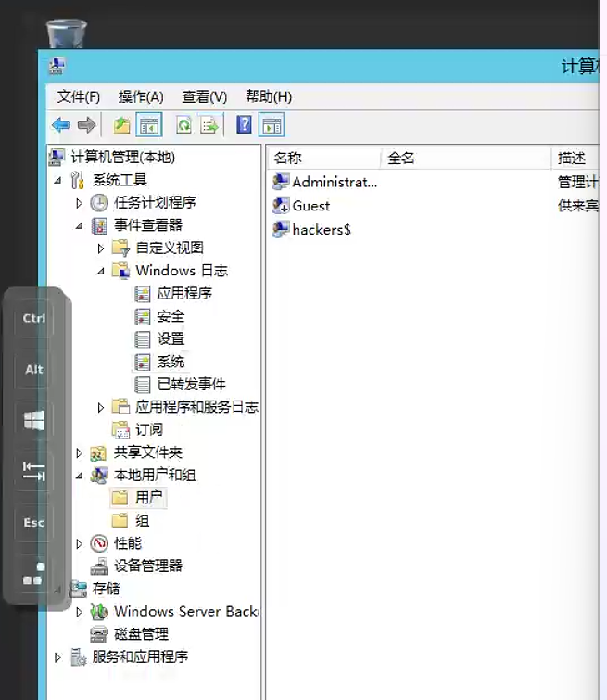Click the Windows Server Backup icon
This screenshot has width=607, height=700.
click(x=99, y=612)
